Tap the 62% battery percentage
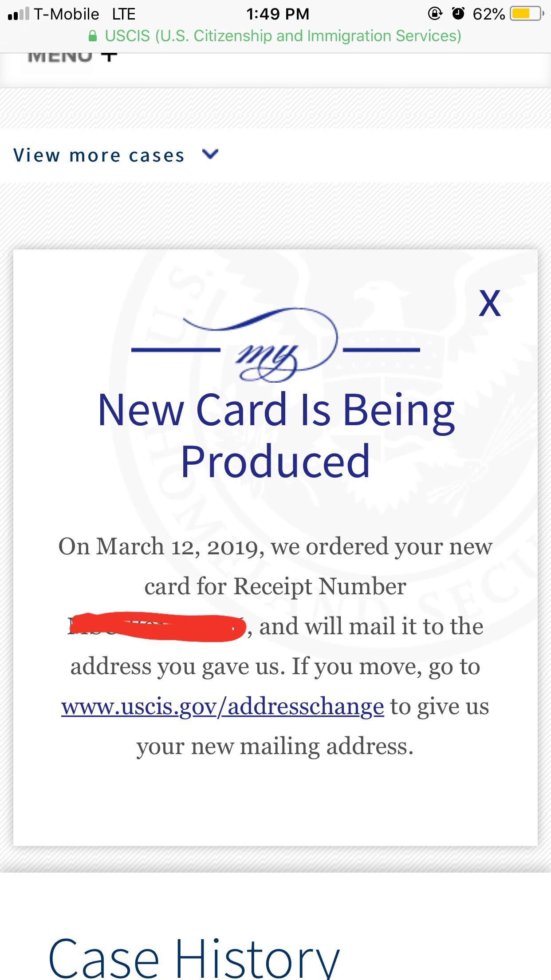 click(x=488, y=14)
